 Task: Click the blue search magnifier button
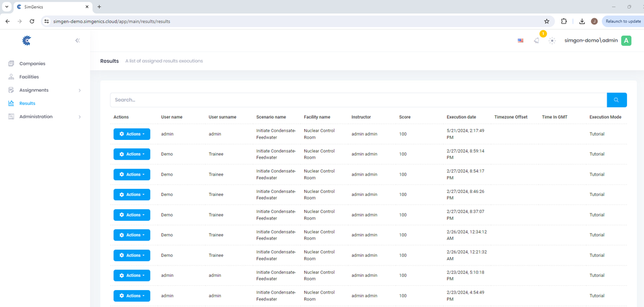[616, 100]
